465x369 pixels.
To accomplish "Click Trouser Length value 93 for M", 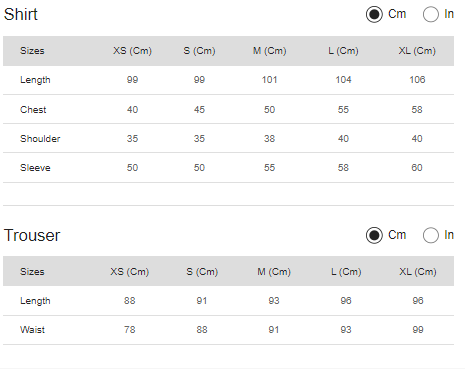I will pyautogui.click(x=274, y=301).
